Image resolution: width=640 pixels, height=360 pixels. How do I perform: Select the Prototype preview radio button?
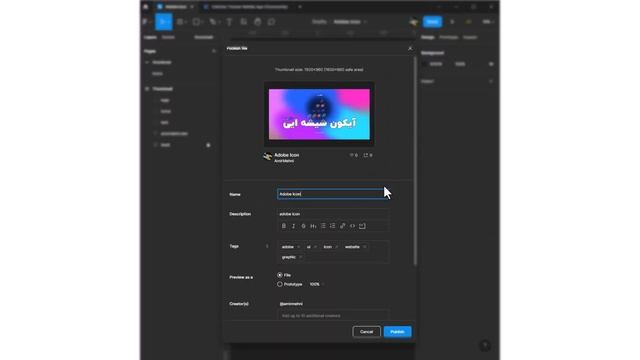pyautogui.click(x=280, y=284)
